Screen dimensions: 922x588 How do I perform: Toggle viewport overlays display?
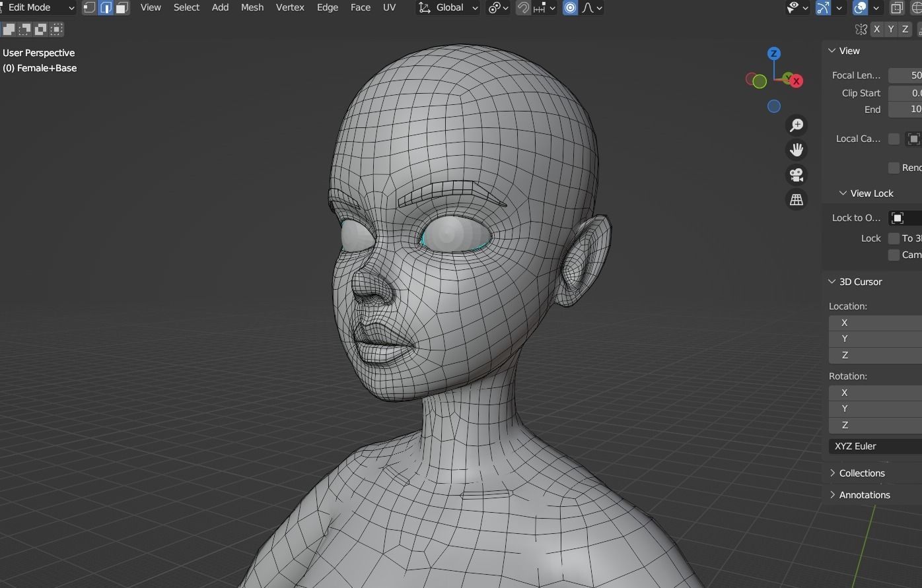(860, 8)
